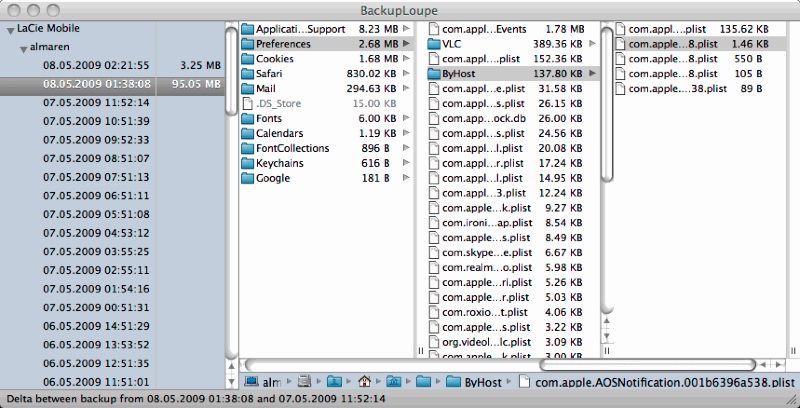Click the Users folder icon in path bar
The width and height of the screenshot is (800, 408).
pyautogui.click(x=334, y=381)
